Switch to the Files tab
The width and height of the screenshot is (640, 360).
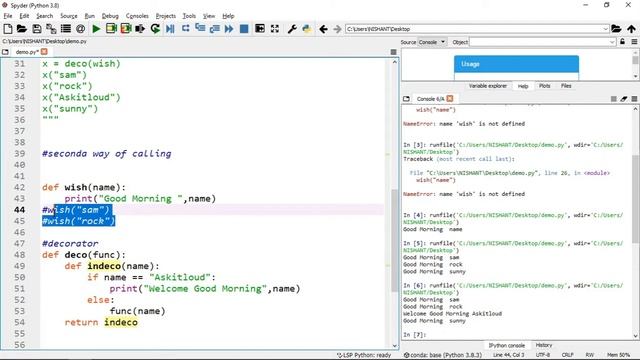[x=566, y=86]
